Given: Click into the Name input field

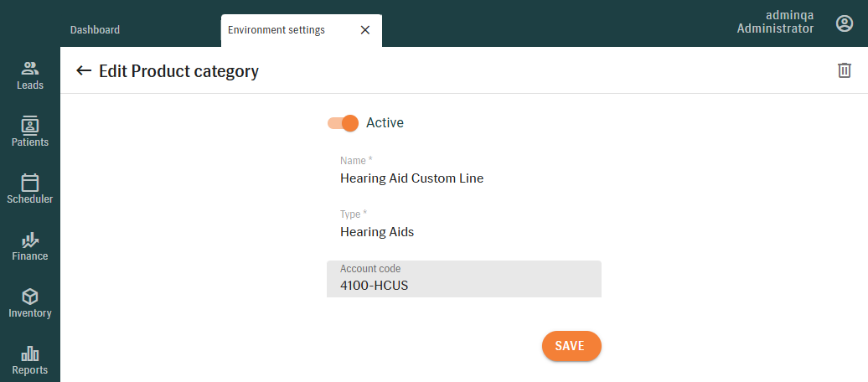Looking at the screenshot, I should point(463,178).
